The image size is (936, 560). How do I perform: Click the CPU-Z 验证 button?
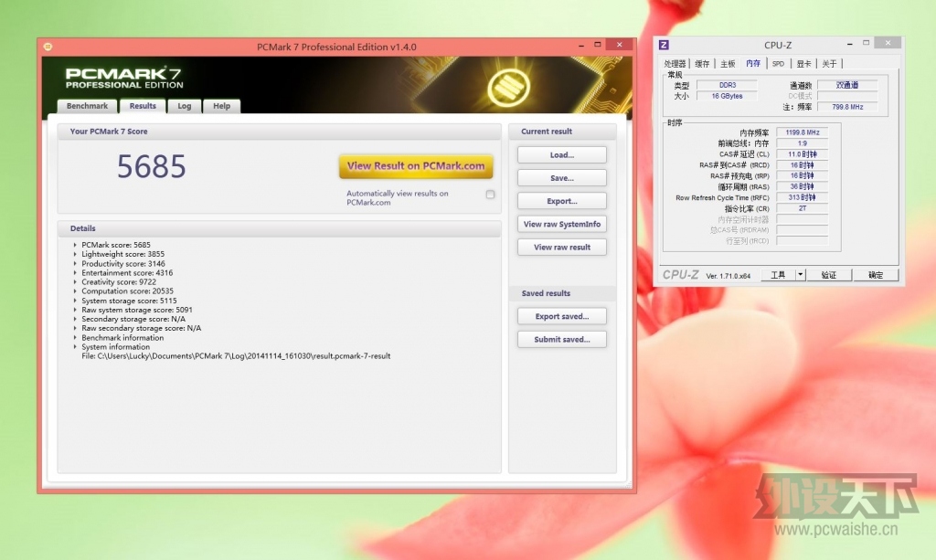coord(828,274)
